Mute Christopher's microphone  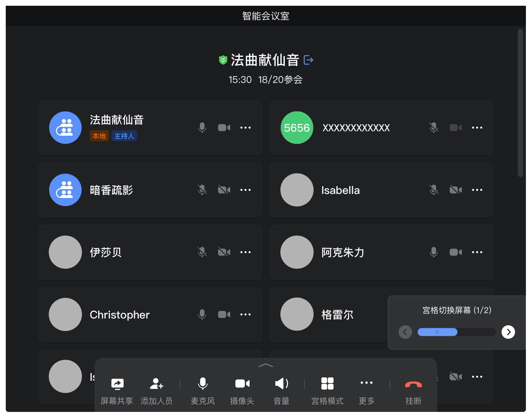click(x=202, y=314)
